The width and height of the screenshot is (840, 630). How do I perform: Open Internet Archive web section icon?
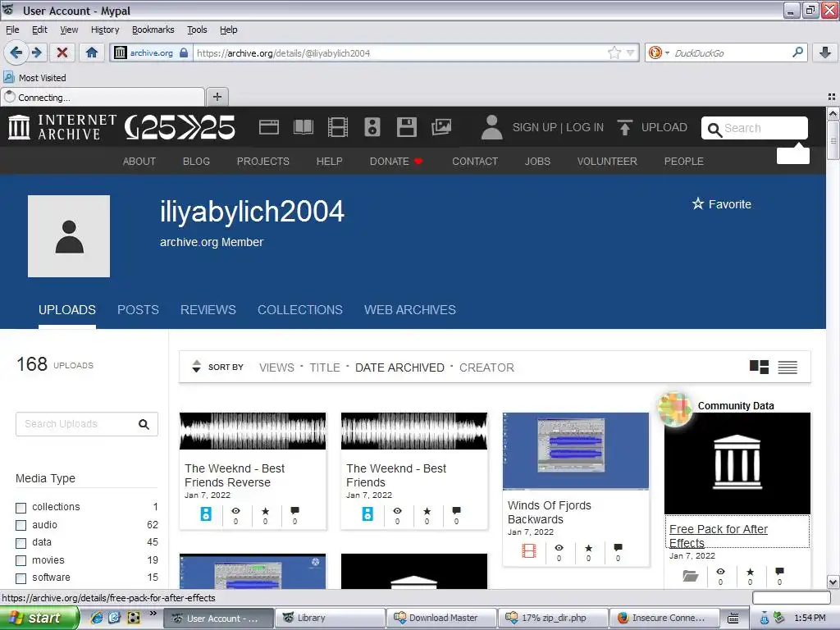pyautogui.click(x=268, y=127)
